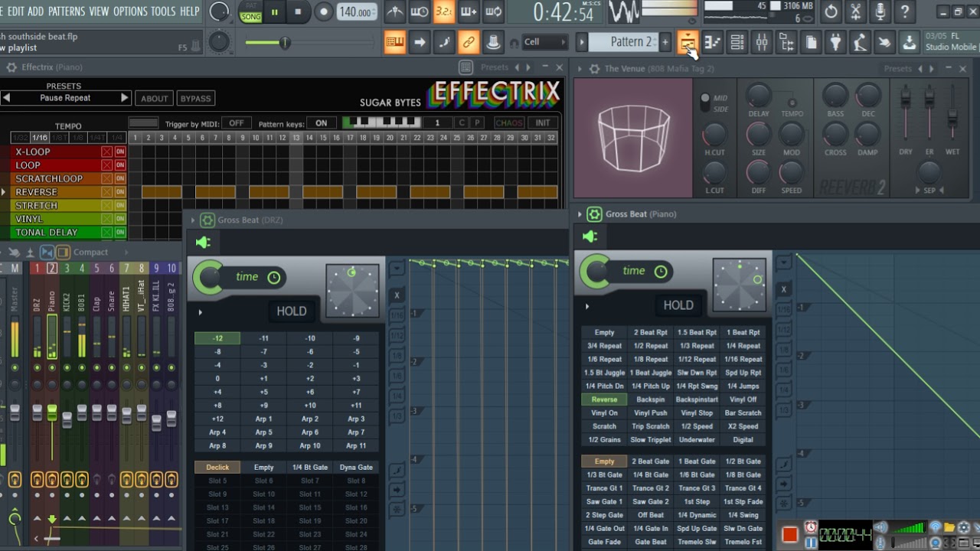Select the Reverse preset in Gross Beat (Piano)
The image size is (980, 551).
(604, 399)
